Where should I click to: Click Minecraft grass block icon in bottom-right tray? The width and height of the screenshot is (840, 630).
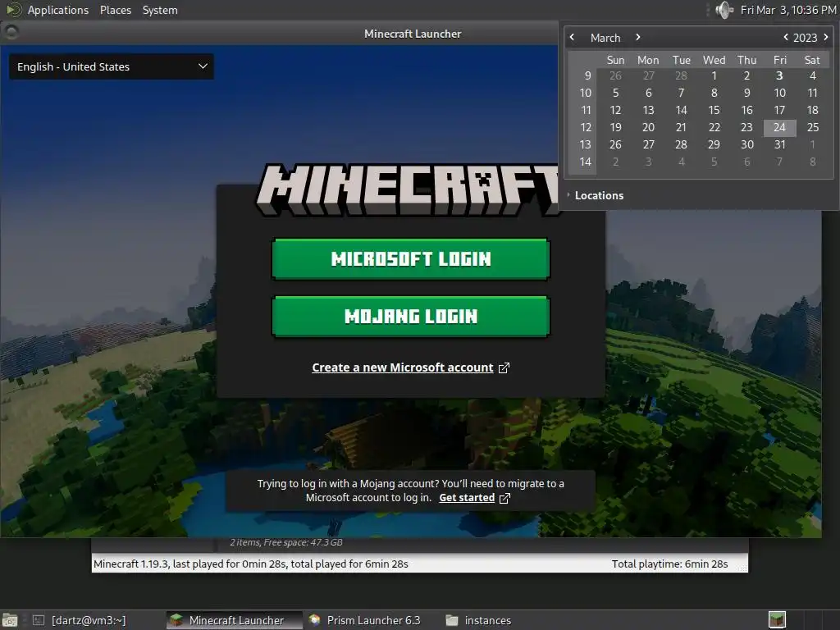coord(777,620)
